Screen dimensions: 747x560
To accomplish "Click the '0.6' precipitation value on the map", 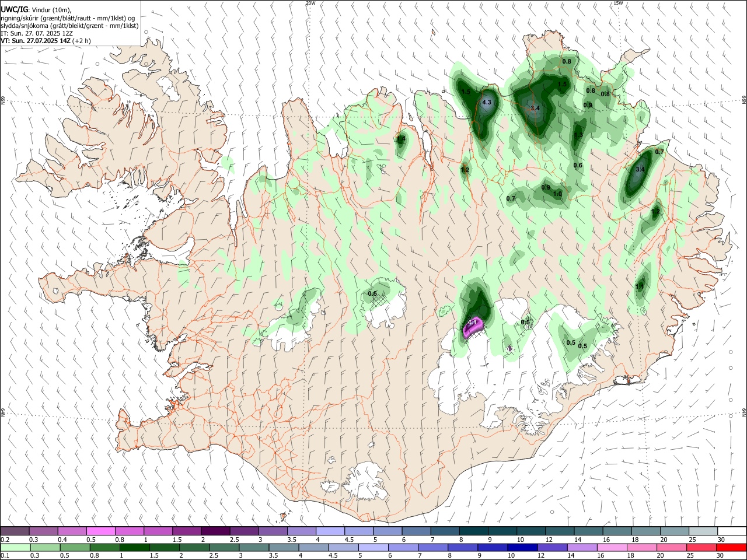I will (x=578, y=166).
